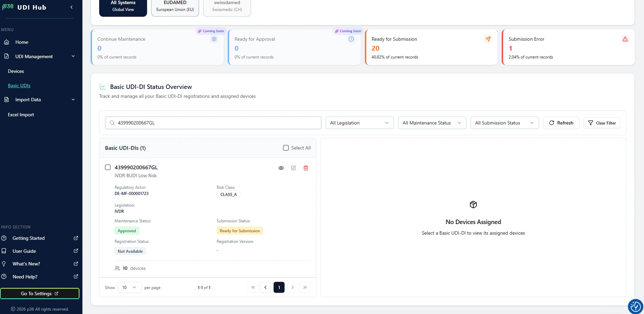The image size is (644, 314).
Task: Click the clock icon on Ready for Approval card
Action: (x=351, y=39)
